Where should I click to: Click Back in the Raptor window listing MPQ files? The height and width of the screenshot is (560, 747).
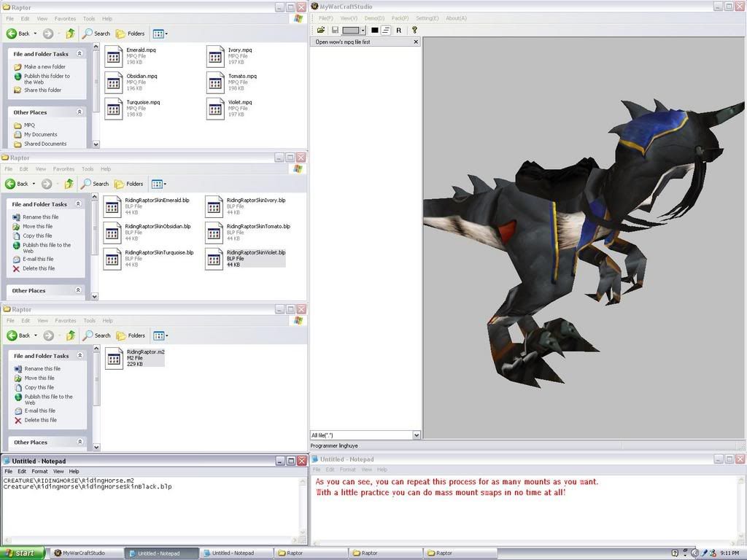[x=18, y=34]
